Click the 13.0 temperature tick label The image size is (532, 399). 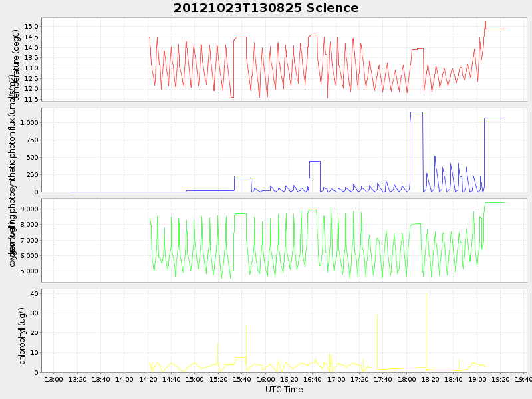(x=31, y=68)
